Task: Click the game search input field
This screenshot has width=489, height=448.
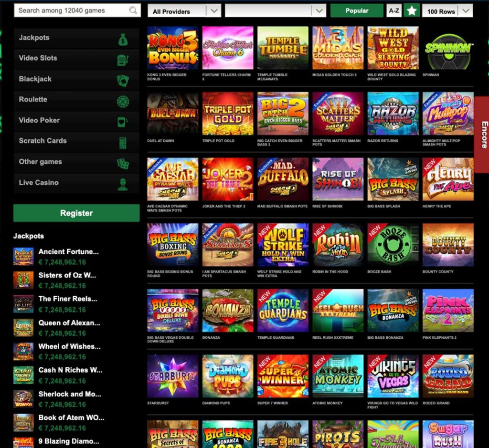Action: (x=77, y=10)
